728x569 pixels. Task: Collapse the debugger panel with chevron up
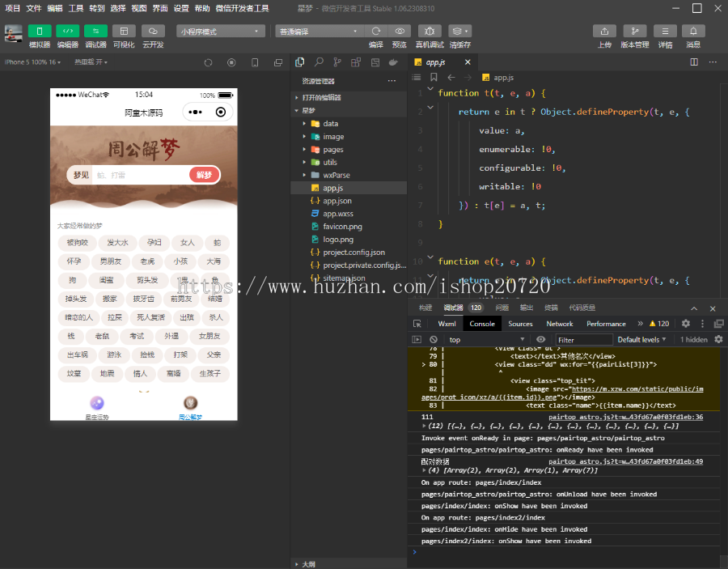[x=694, y=308]
